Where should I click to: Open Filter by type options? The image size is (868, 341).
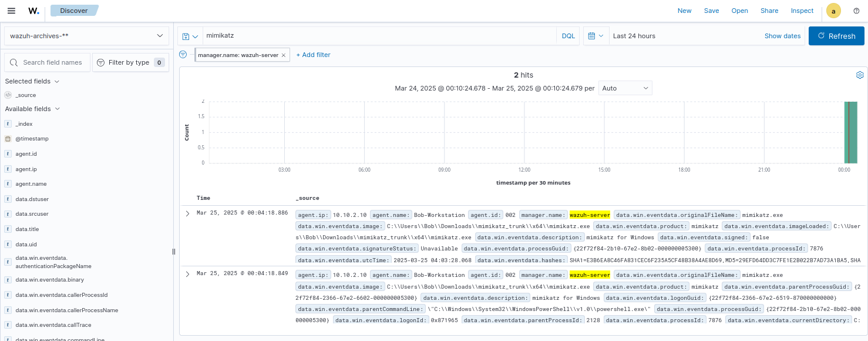pyautogui.click(x=130, y=62)
